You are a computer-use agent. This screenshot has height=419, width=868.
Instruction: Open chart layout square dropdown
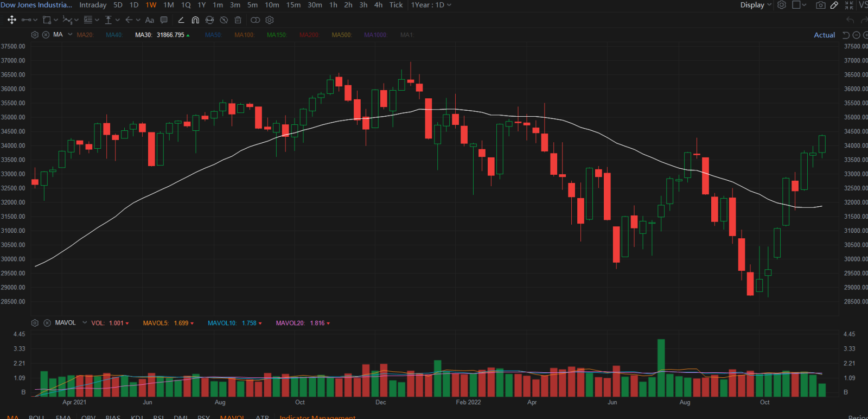click(x=799, y=5)
